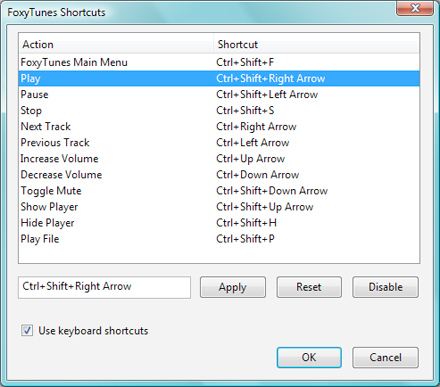Confirm with the OK button
This screenshot has width=440, height=387.
tap(309, 357)
